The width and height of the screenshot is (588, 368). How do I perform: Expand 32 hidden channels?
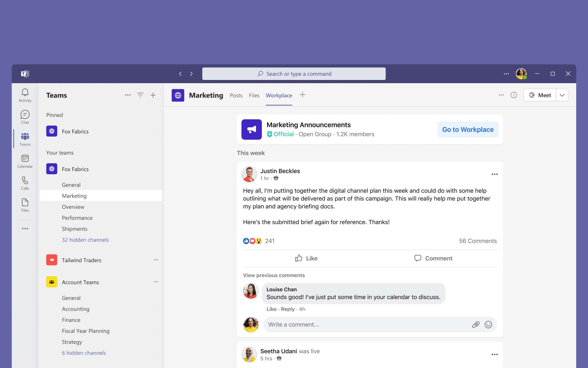[85, 240]
